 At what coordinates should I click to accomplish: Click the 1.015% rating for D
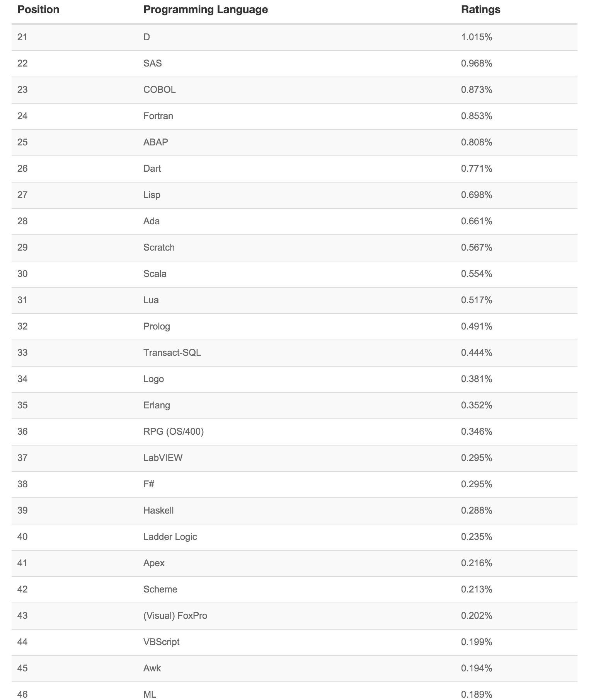476,37
